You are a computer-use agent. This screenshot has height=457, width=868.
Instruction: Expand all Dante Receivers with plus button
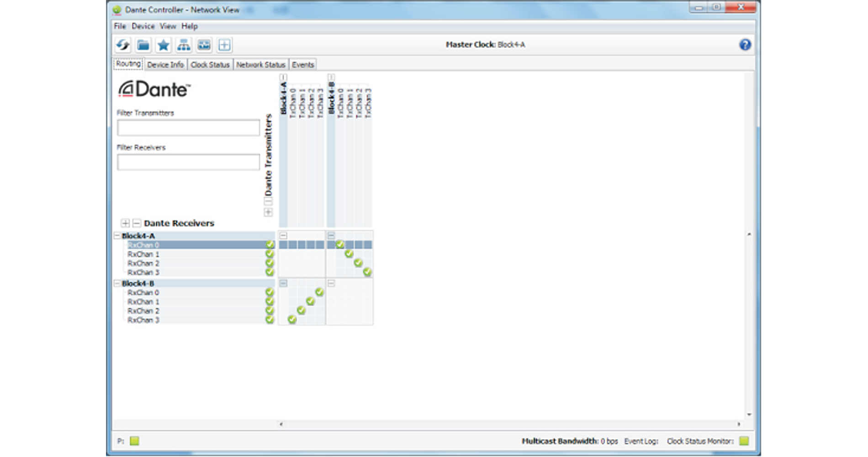[x=125, y=223]
